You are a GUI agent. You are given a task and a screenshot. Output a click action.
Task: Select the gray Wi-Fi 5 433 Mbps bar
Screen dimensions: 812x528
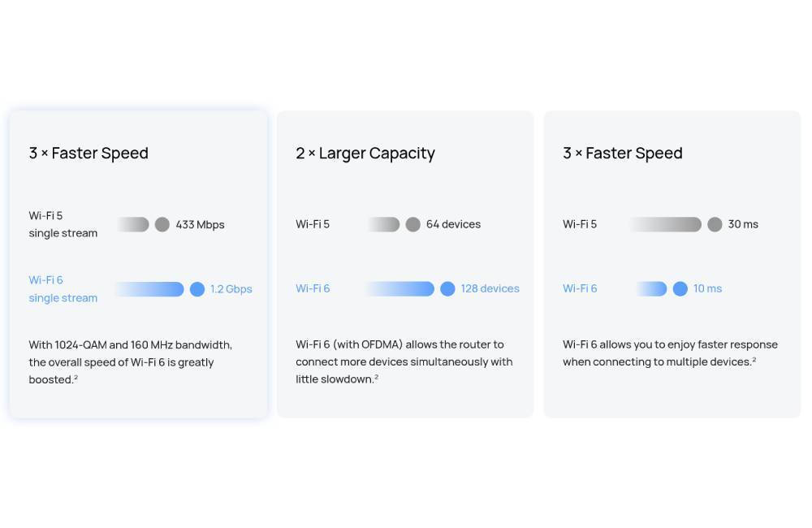tap(133, 224)
